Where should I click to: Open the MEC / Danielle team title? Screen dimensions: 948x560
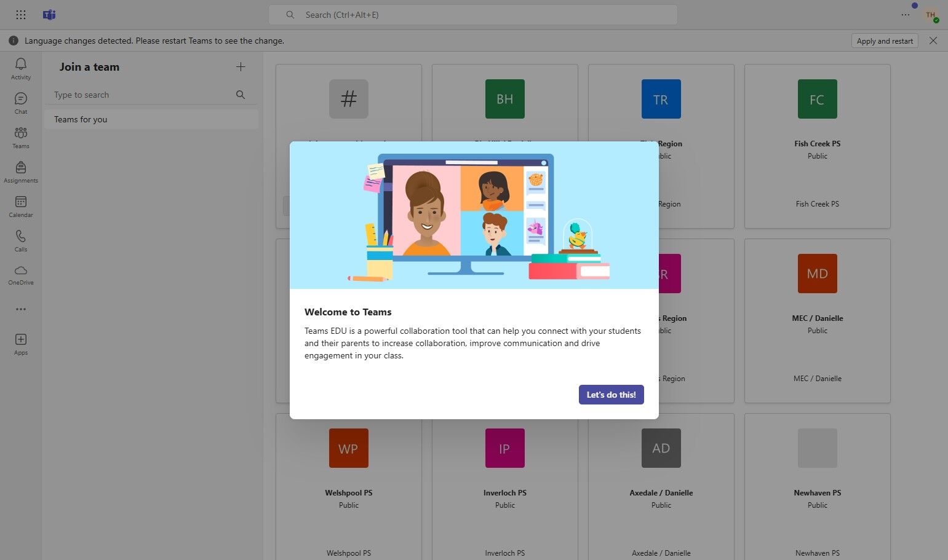818,318
